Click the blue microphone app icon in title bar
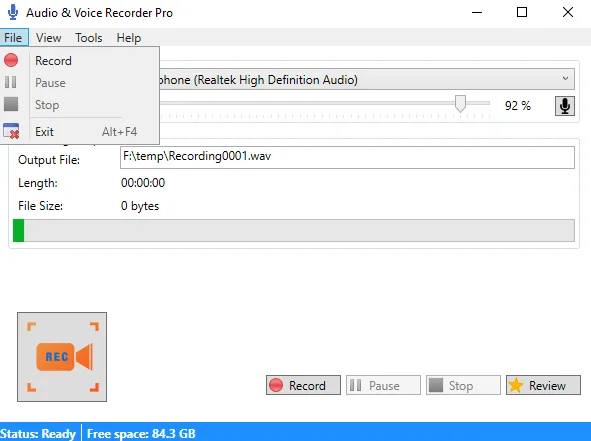 pos(13,12)
